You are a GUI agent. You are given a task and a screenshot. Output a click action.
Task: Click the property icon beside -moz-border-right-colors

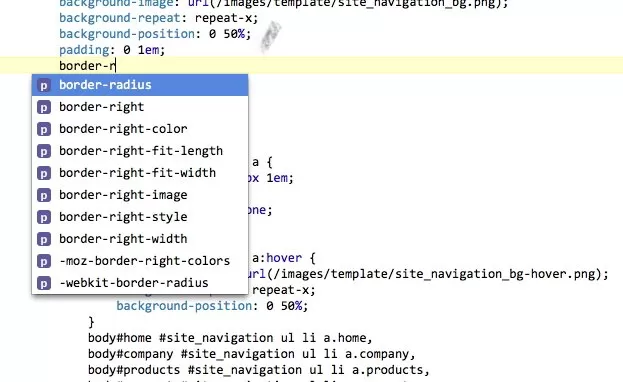pos(44,261)
